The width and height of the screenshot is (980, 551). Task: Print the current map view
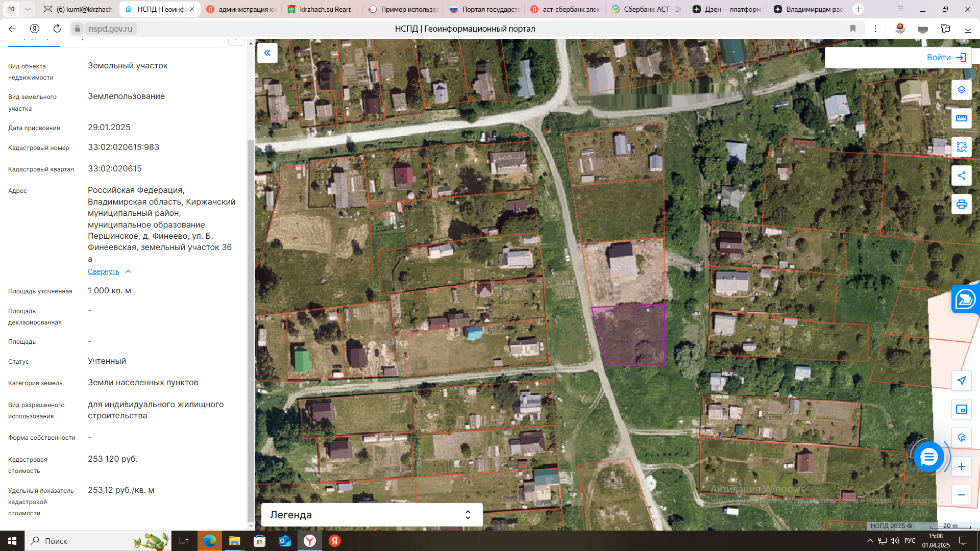point(961,204)
